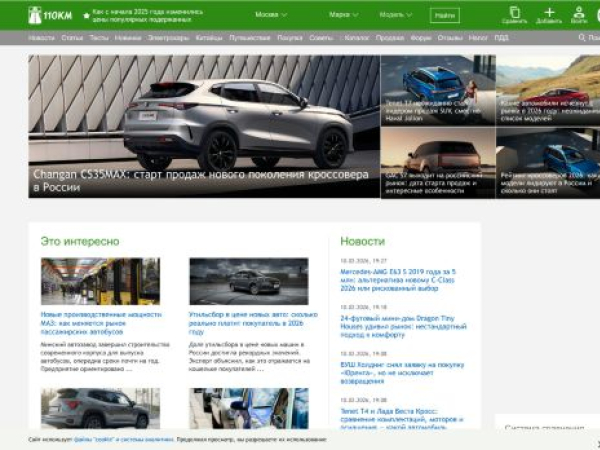The width and height of the screenshot is (600, 450).
Task: Go to the Электрокары menu section
Action: coord(167,37)
